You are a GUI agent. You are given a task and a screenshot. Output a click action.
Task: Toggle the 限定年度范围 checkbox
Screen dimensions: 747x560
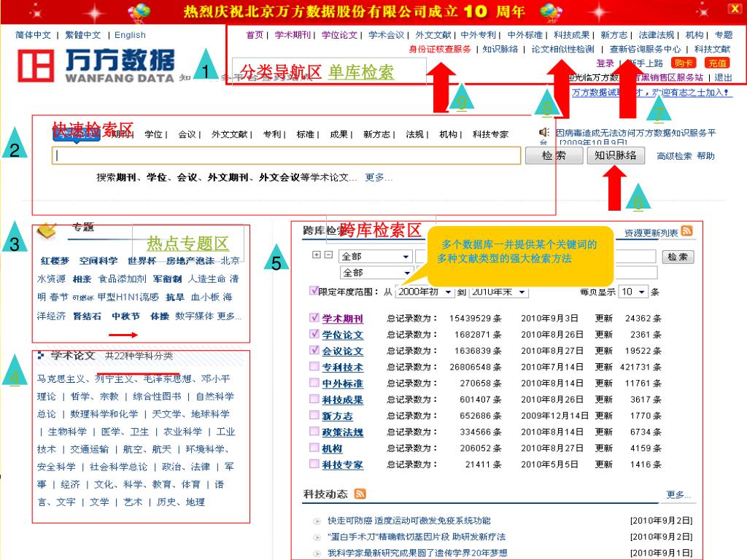point(314,290)
